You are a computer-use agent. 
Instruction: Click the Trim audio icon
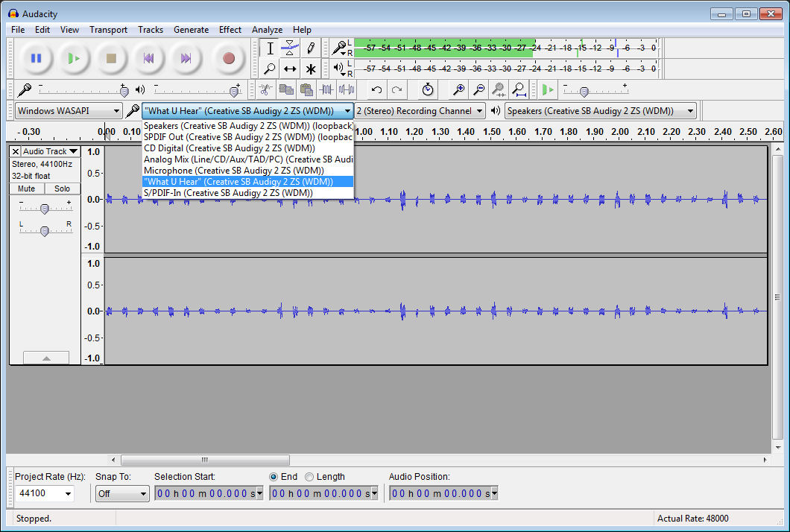(x=326, y=89)
